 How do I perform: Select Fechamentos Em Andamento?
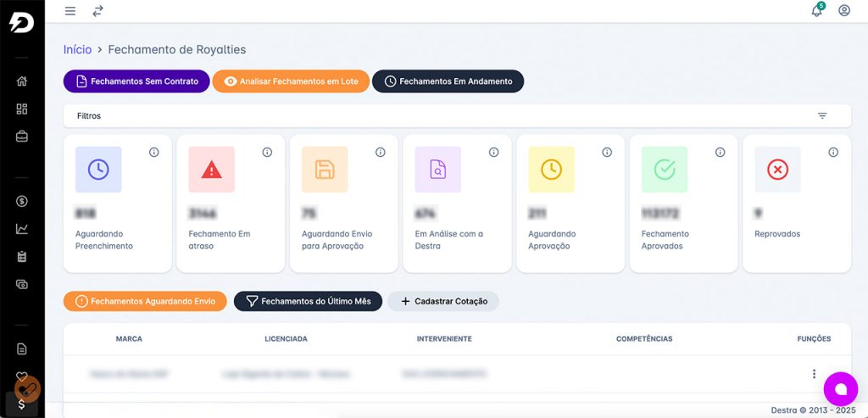click(448, 81)
